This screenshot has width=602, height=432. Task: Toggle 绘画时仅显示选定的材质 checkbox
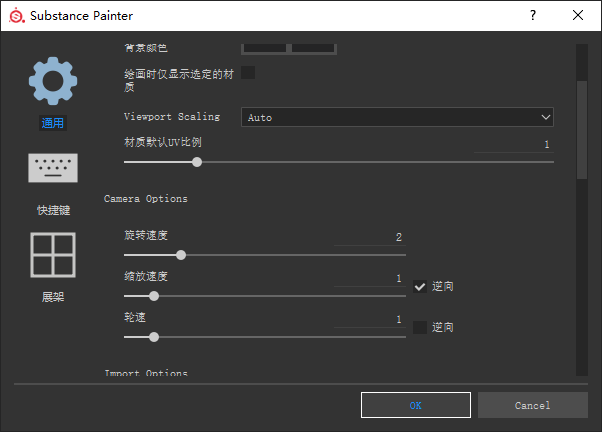point(248,73)
